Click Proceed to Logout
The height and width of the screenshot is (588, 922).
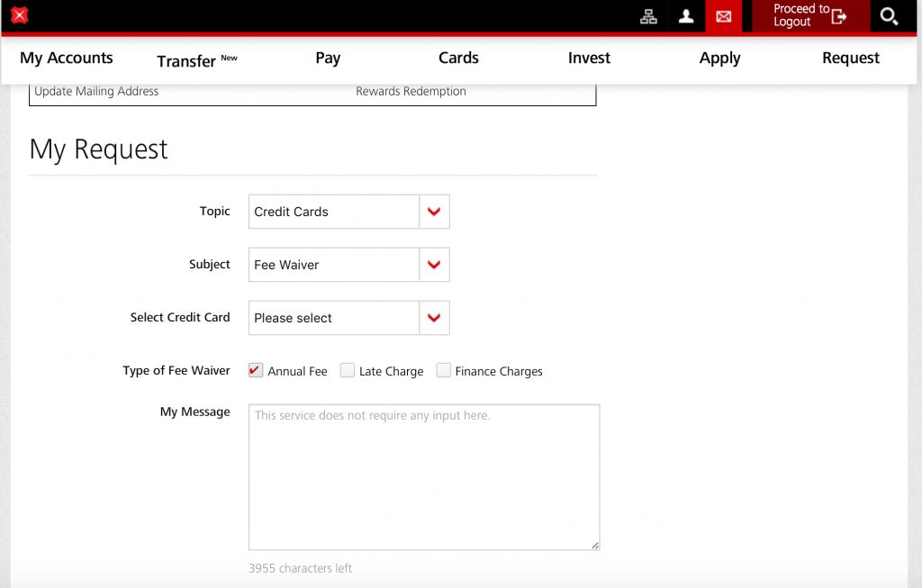[809, 16]
